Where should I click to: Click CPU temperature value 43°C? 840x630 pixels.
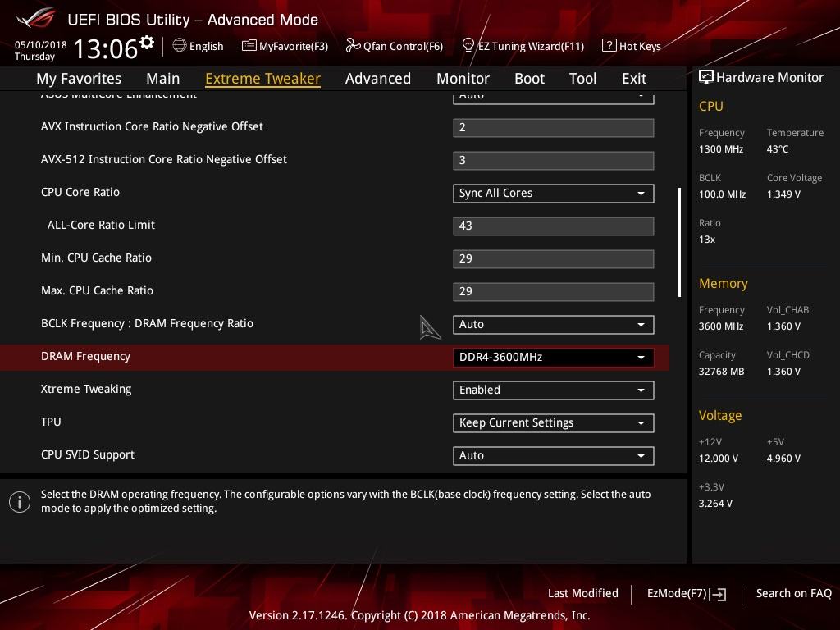pyautogui.click(x=778, y=149)
